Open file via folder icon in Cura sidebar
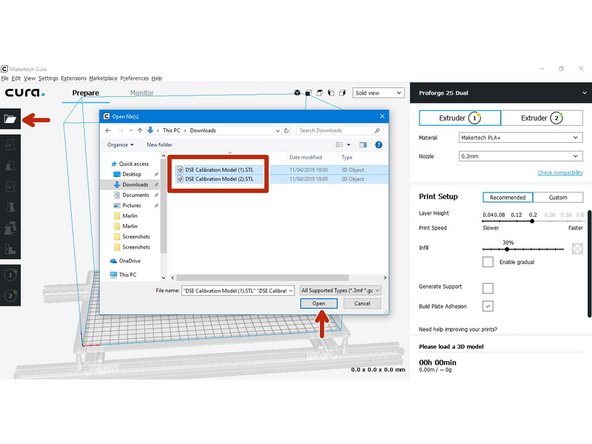 tap(10, 119)
